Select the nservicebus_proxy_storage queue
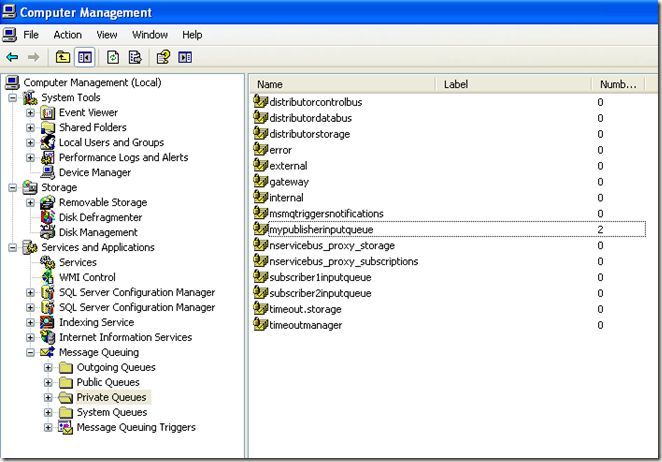This screenshot has width=662, height=462. (332, 245)
